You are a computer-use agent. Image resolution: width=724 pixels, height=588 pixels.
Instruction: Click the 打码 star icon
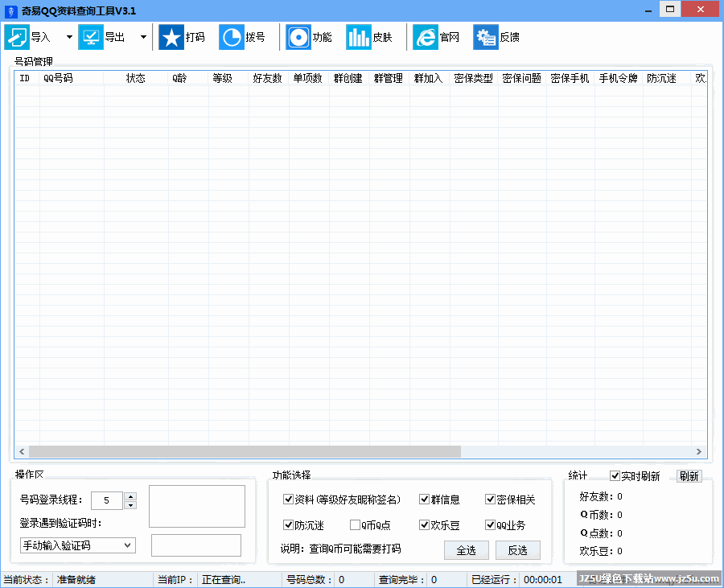tap(171, 37)
